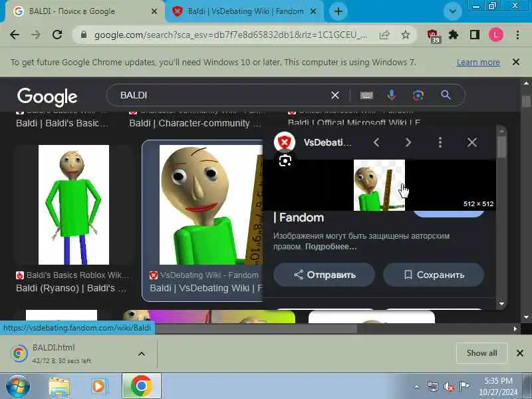Open the 512 × 512 Baldi preview image
This screenshot has height=399, width=532.
379,186
